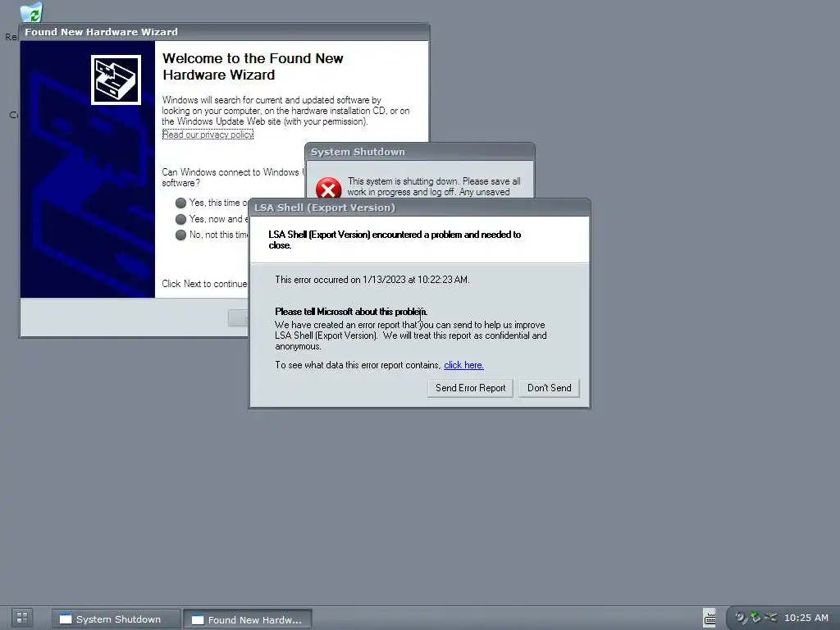Click 'Please tell Microsoft about this problem' text
The width and height of the screenshot is (840, 630).
point(351,312)
